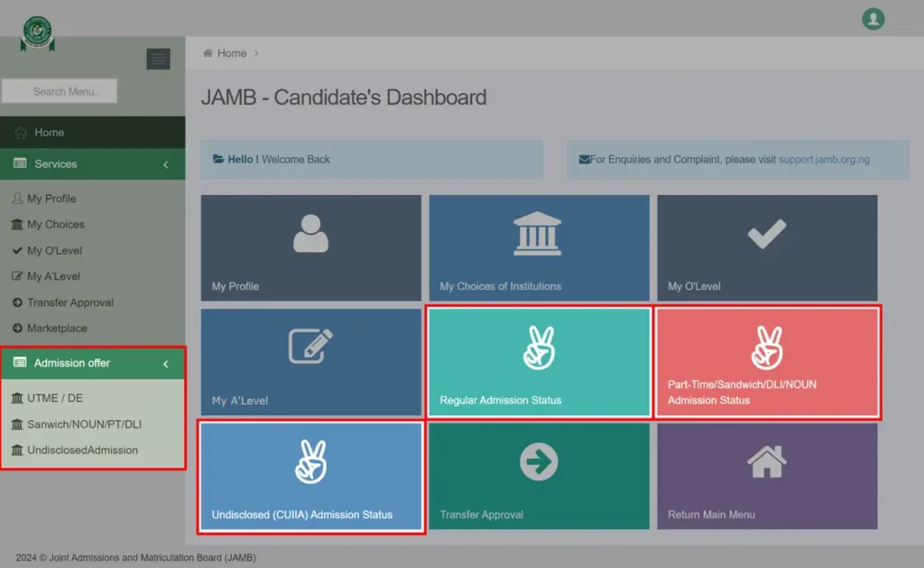The image size is (924, 568).
Task: Open Marketplace in the sidebar
Action: click(x=57, y=328)
